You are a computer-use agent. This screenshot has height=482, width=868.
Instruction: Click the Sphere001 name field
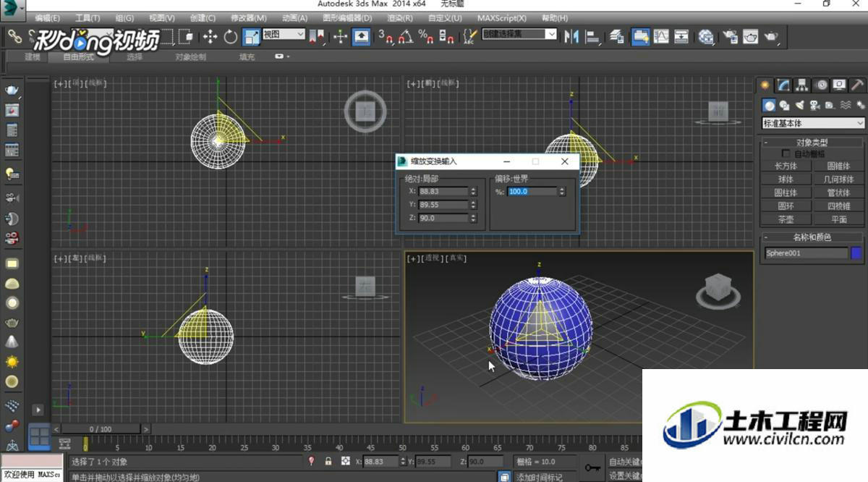coord(806,253)
